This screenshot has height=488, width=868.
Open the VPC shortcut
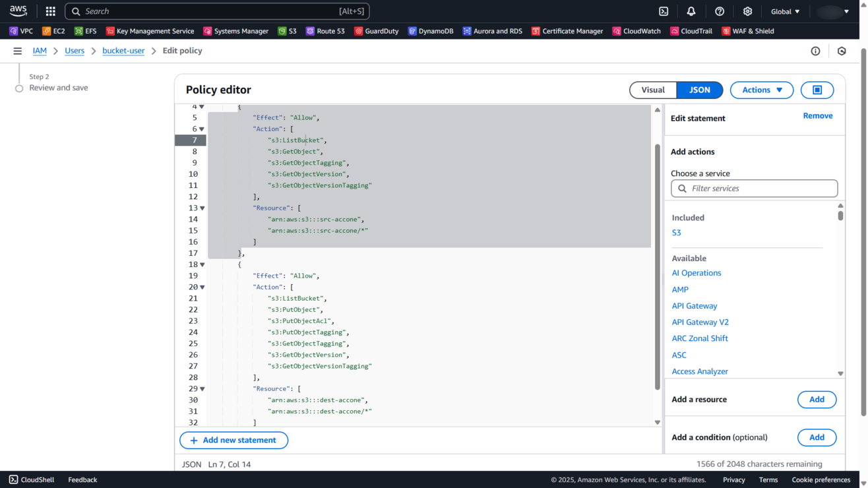(21, 31)
